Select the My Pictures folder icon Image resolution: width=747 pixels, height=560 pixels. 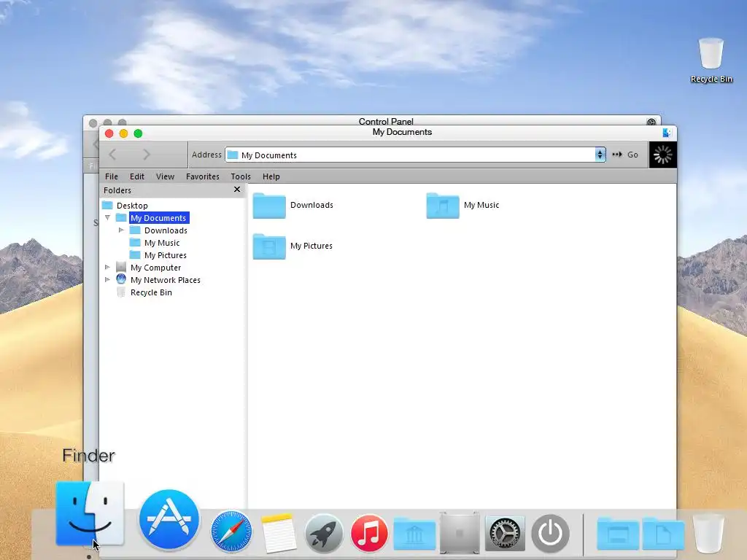(269, 246)
